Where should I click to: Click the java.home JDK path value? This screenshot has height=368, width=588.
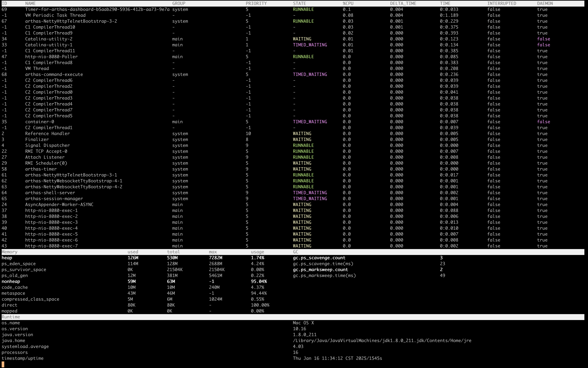(382, 341)
